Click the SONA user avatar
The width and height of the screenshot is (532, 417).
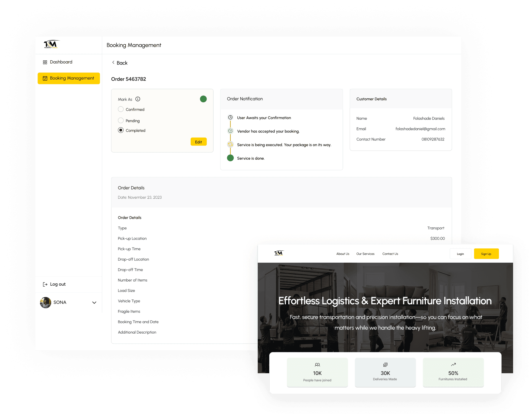pos(46,303)
